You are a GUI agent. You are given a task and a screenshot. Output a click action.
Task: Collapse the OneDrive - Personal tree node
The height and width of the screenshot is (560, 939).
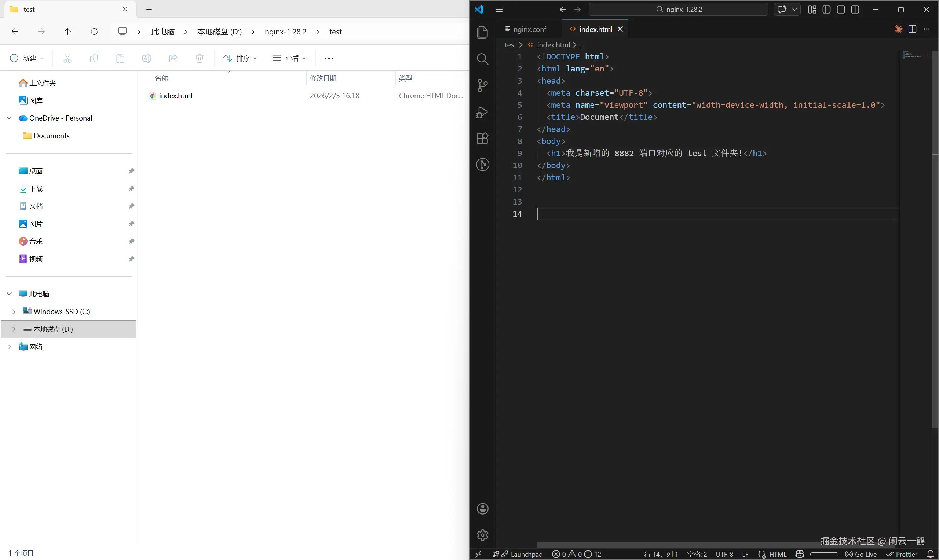[x=10, y=118]
